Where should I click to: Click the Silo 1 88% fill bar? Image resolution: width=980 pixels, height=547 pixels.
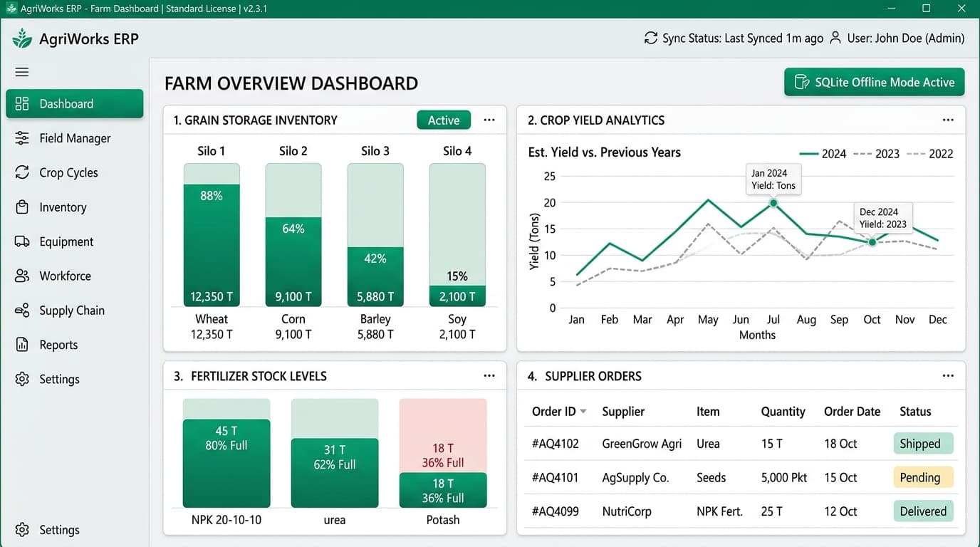(212, 245)
